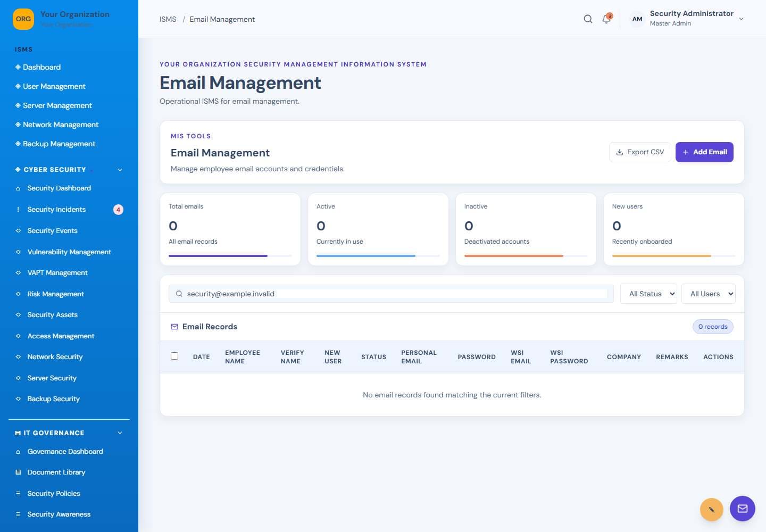Open Server Management in sidebar
This screenshot has height=532, width=766.
click(57, 105)
